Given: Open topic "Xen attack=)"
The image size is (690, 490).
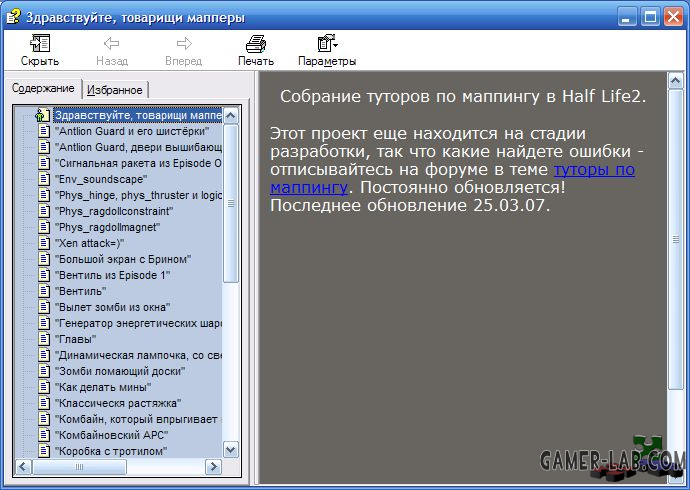Looking at the screenshot, I should [89, 243].
